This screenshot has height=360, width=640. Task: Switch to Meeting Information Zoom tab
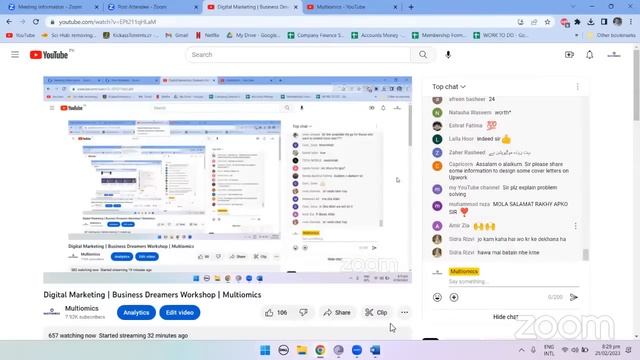[x=53, y=7]
